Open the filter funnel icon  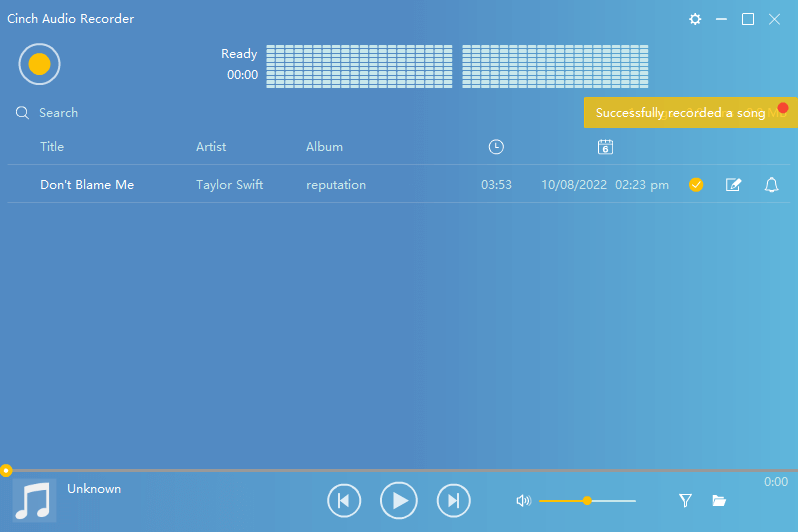pyautogui.click(x=685, y=500)
